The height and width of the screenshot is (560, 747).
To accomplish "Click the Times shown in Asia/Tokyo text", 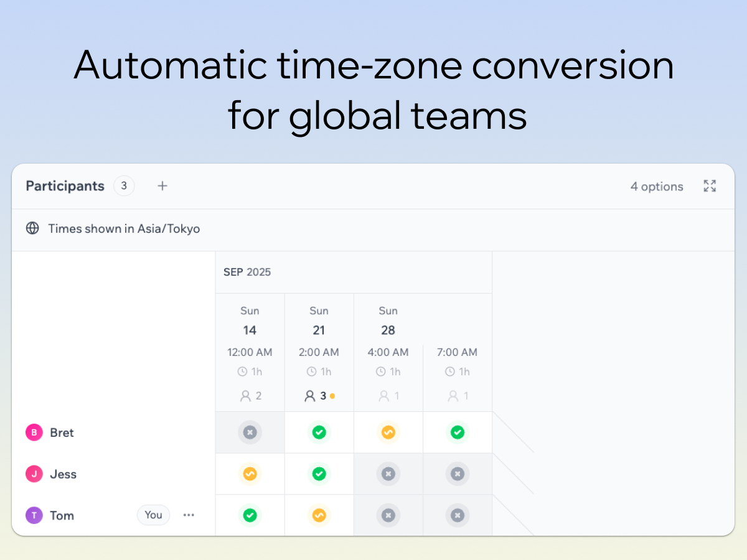I will (124, 228).
